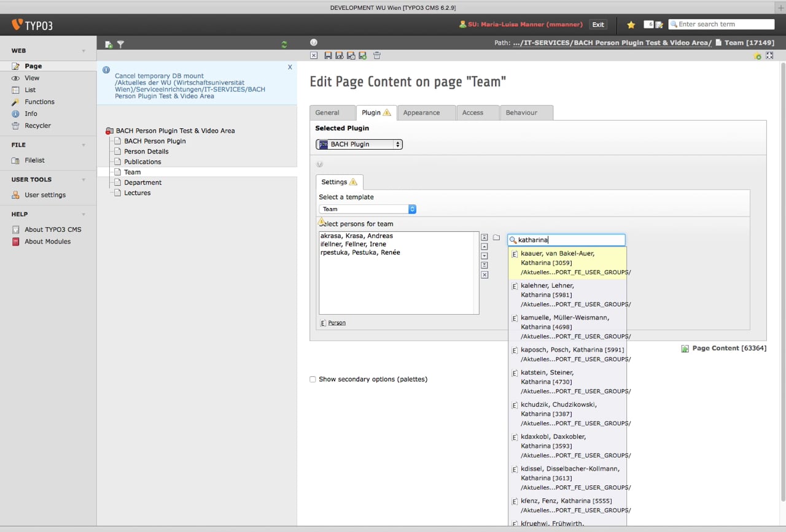This screenshot has height=532, width=786.
Task: Click the Exit switch-user button
Action: [x=598, y=25]
